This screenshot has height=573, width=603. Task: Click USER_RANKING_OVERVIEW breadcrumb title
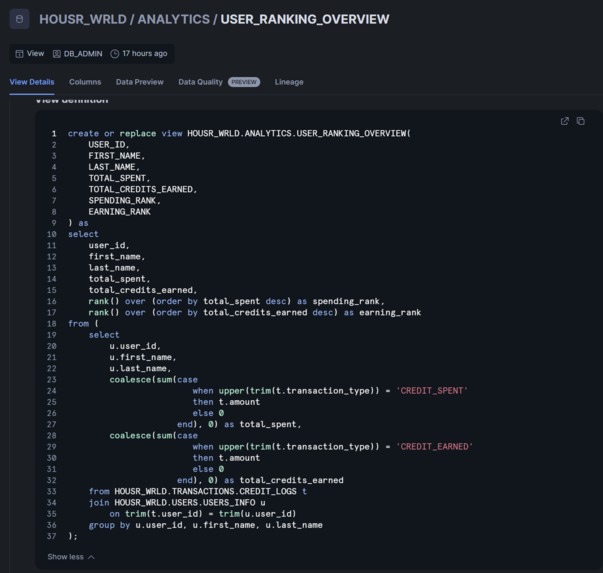305,19
